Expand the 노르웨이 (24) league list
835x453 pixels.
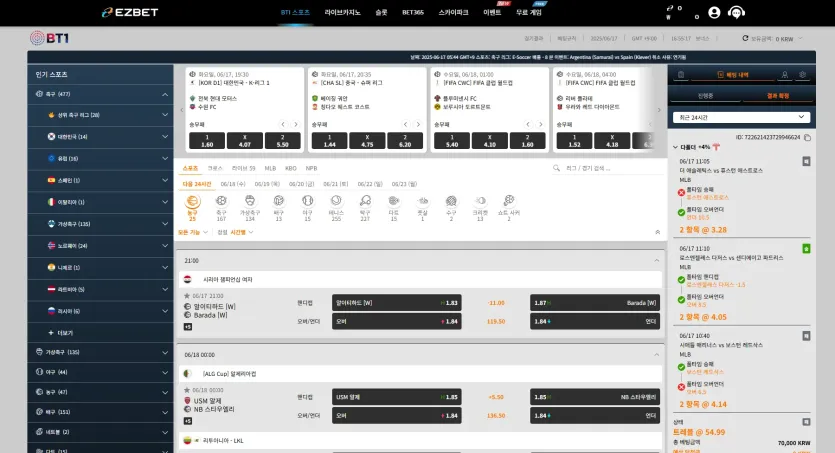(165, 246)
